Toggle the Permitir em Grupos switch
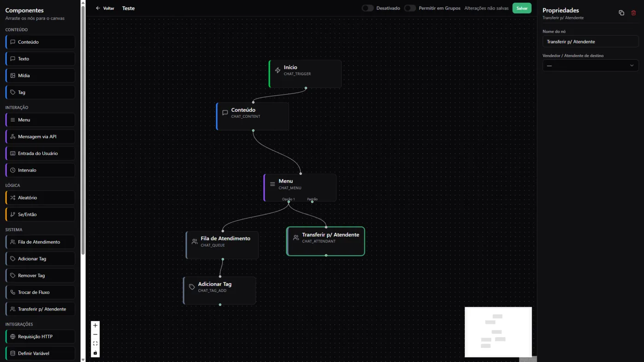 (410, 8)
